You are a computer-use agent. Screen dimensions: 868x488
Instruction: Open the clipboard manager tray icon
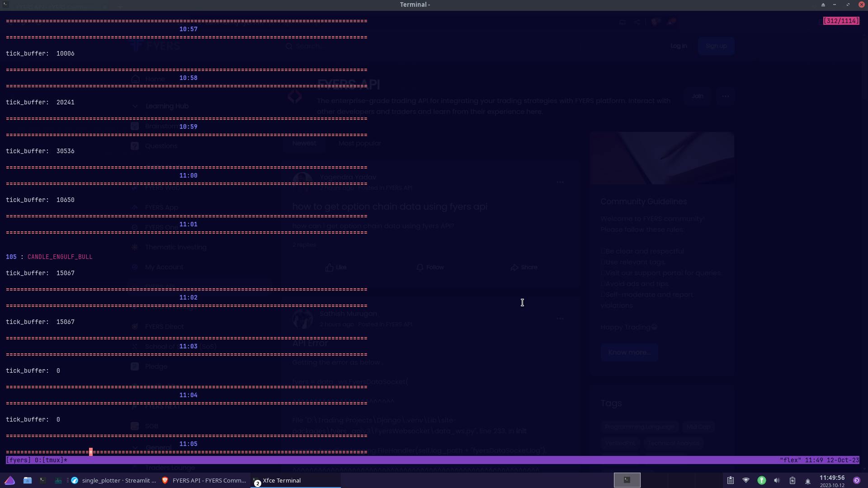(x=731, y=480)
